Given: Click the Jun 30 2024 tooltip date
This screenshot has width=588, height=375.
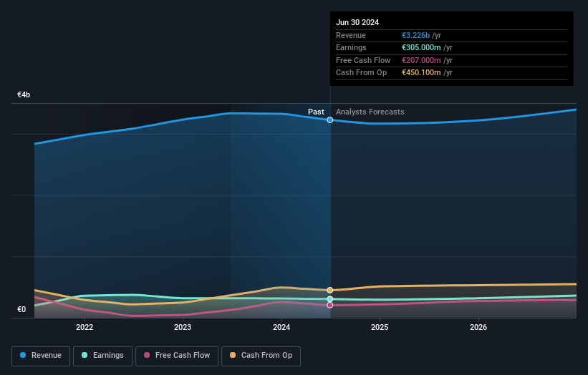Looking at the screenshot, I should (x=357, y=22).
